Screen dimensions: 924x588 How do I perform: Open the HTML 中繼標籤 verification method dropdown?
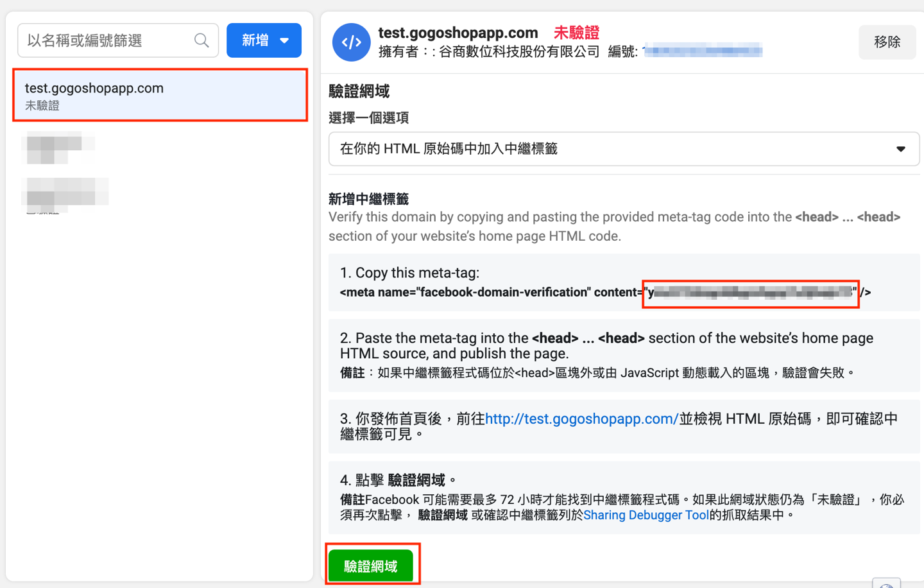pyautogui.click(x=624, y=149)
